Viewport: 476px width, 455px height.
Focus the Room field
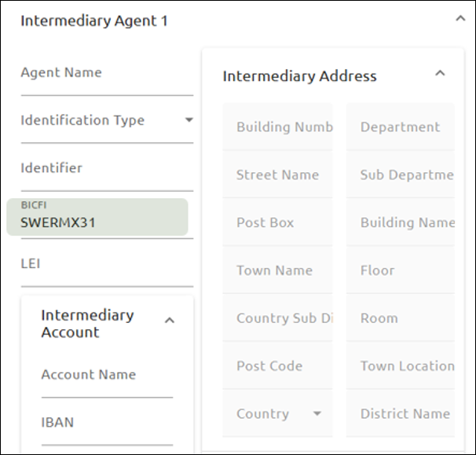tap(401, 318)
